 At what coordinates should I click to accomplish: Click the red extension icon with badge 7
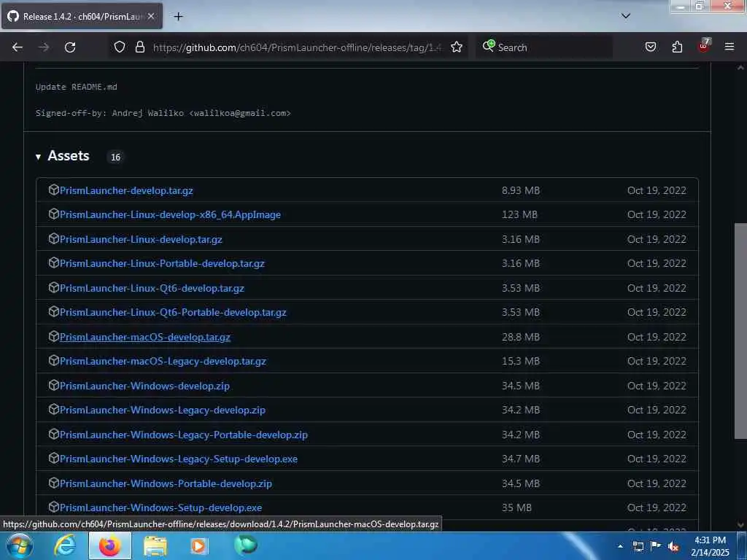(704, 46)
